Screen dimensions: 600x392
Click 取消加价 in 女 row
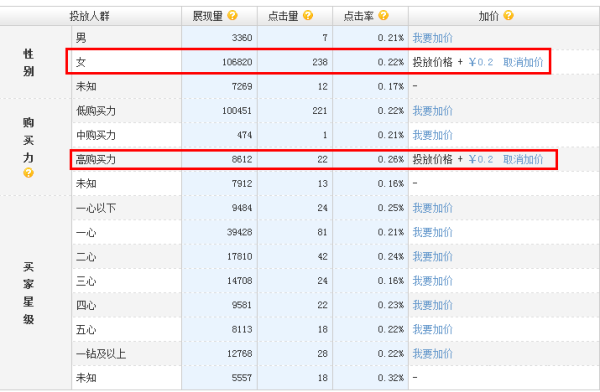pos(523,62)
